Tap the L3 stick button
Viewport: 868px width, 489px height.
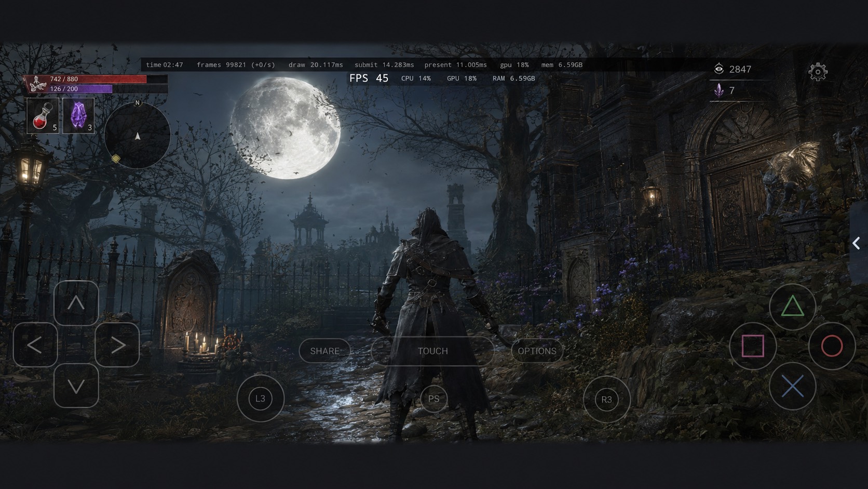coord(261,399)
